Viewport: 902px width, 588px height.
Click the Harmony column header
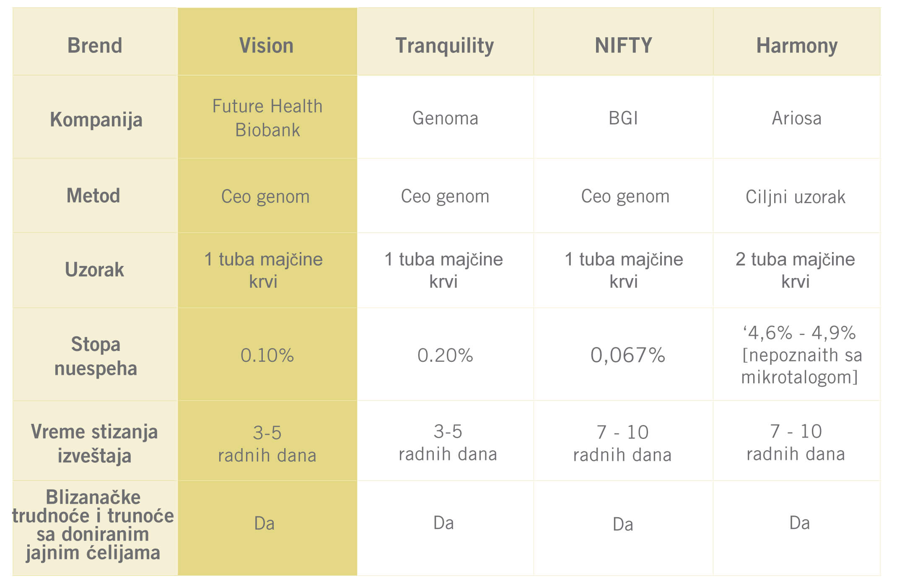(x=796, y=45)
